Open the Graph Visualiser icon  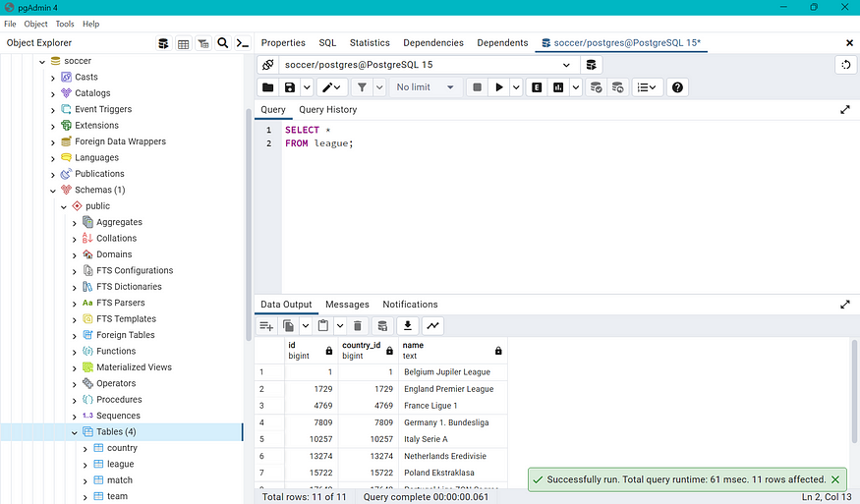[432, 326]
